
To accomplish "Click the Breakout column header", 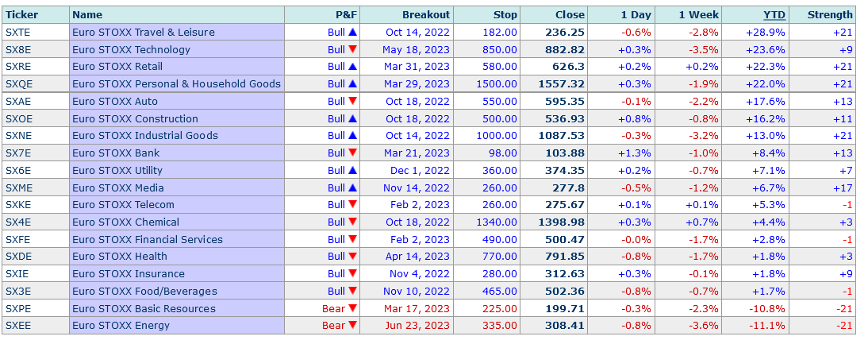I will click(x=426, y=15).
